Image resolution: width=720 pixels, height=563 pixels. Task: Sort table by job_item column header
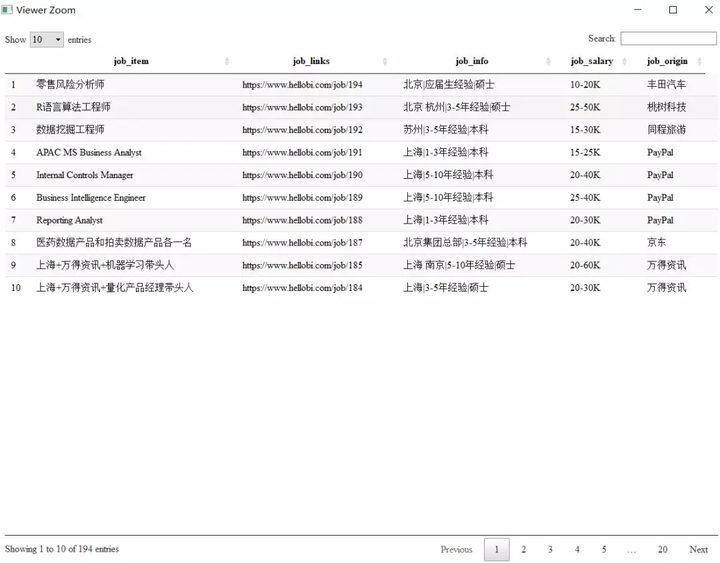tap(131, 61)
